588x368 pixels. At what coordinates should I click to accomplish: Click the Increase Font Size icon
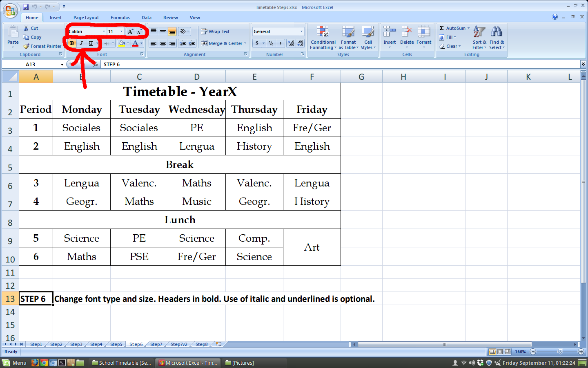pos(130,31)
